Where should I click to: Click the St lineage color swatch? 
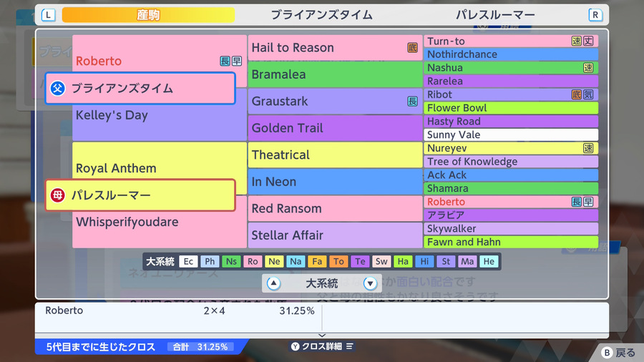click(x=446, y=261)
